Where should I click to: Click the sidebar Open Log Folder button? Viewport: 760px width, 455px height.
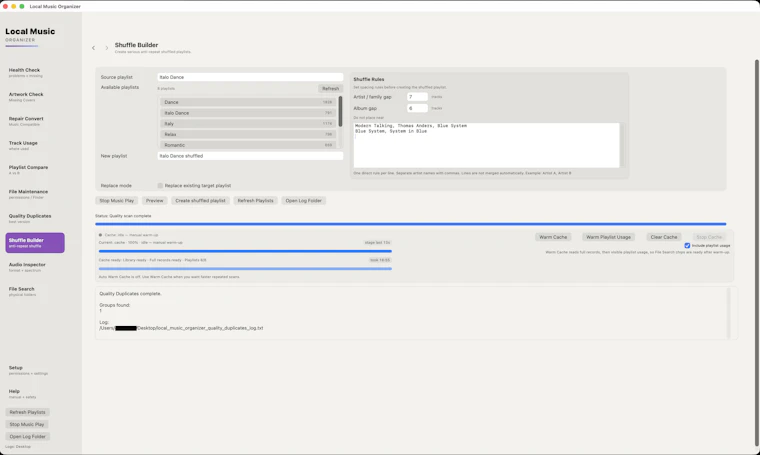click(x=28, y=437)
